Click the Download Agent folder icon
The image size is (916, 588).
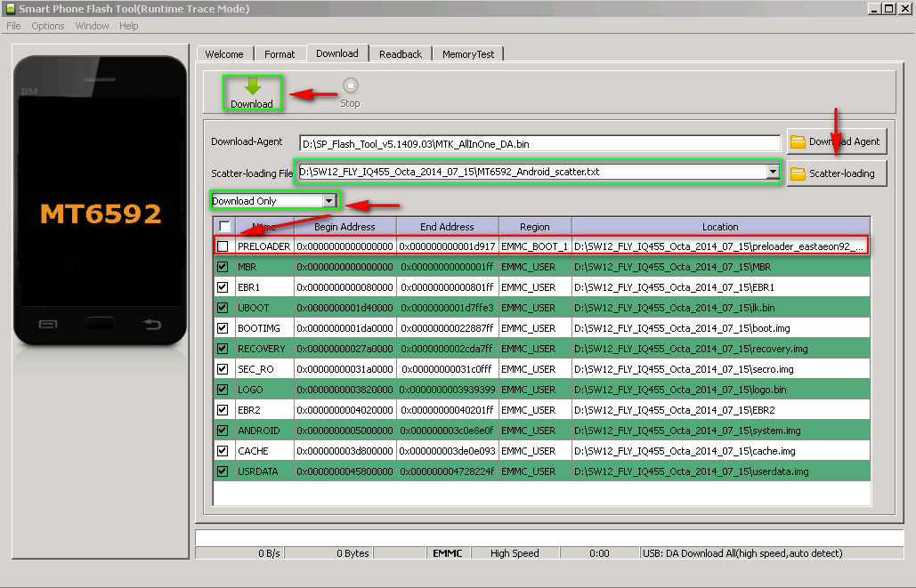tap(798, 141)
